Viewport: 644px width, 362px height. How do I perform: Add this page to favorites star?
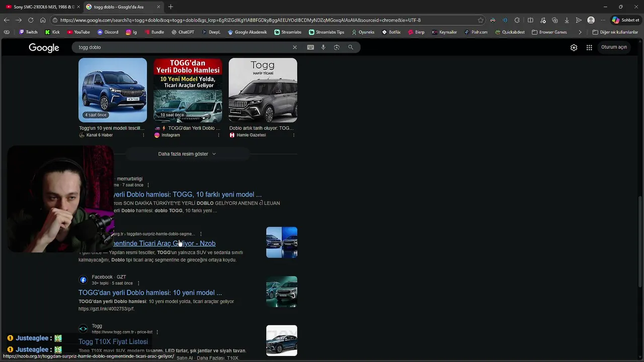[x=480, y=20]
